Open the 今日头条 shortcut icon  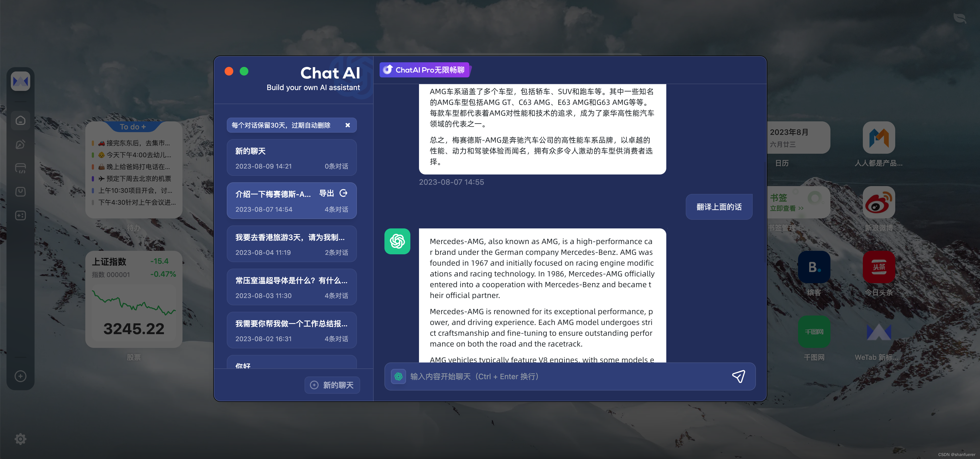(878, 267)
